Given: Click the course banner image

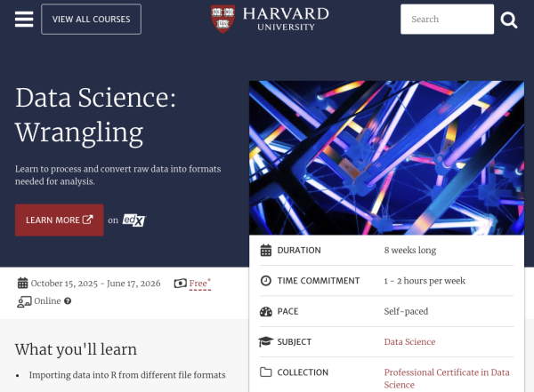Looking at the screenshot, I should 387,157.
